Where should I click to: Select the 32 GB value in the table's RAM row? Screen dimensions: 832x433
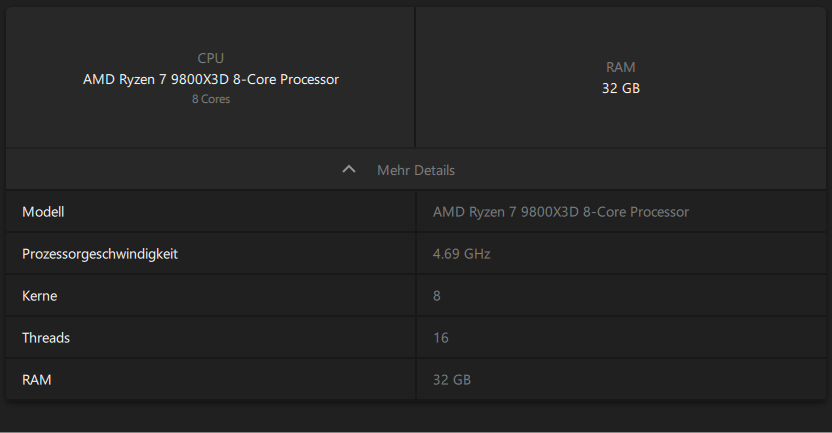coord(451,380)
